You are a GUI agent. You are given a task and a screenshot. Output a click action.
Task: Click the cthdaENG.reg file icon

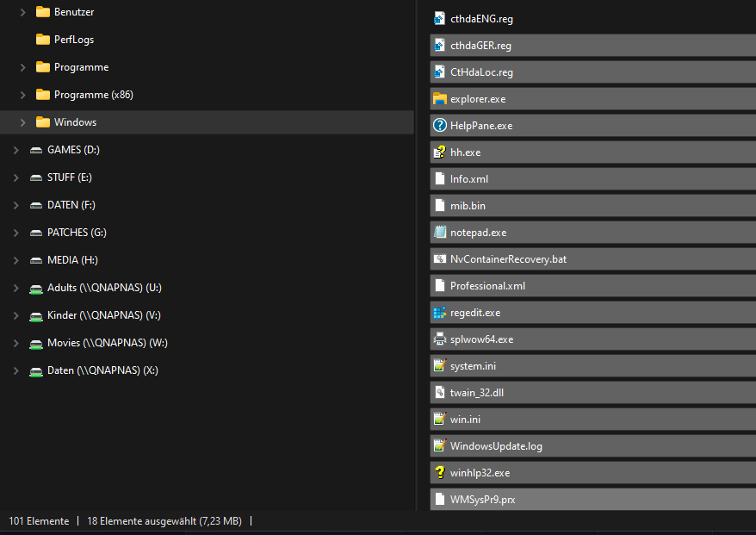(x=439, y=19)
